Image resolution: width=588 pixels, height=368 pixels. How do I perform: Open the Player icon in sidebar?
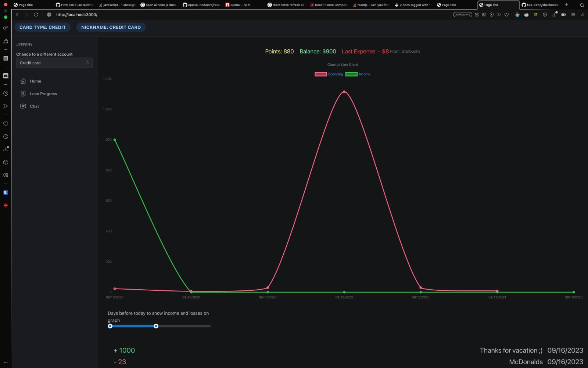[6, 93]
